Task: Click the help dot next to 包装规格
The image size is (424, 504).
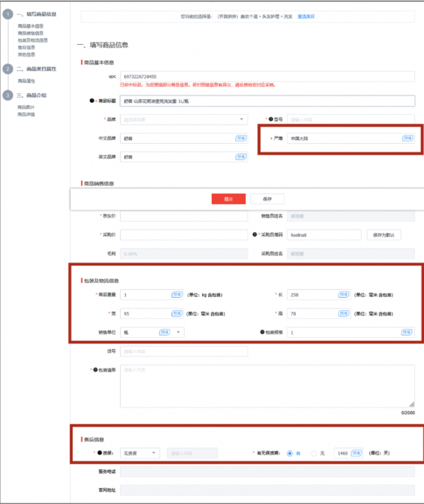Action: point(261,332)
